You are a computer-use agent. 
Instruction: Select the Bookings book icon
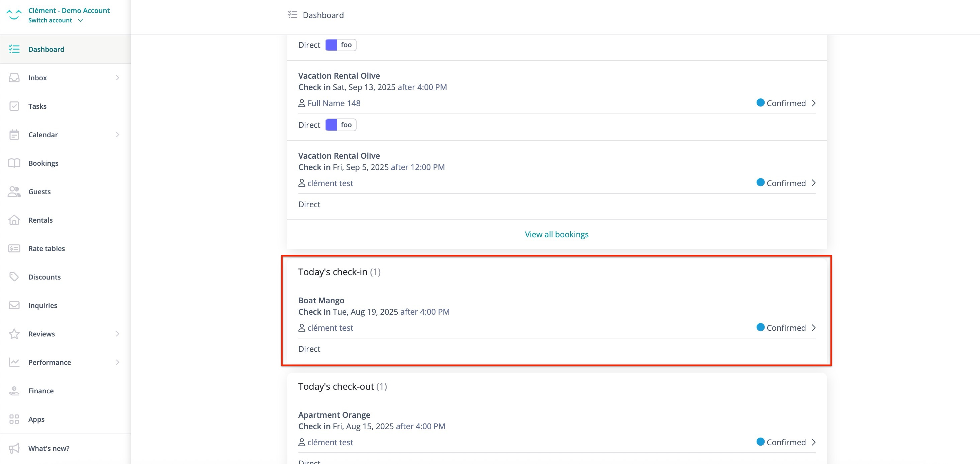(x=14, y=163)
